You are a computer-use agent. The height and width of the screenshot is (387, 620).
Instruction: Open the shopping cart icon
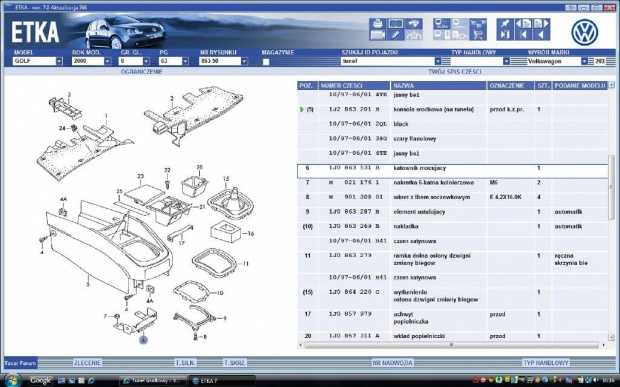coord(478,35)
